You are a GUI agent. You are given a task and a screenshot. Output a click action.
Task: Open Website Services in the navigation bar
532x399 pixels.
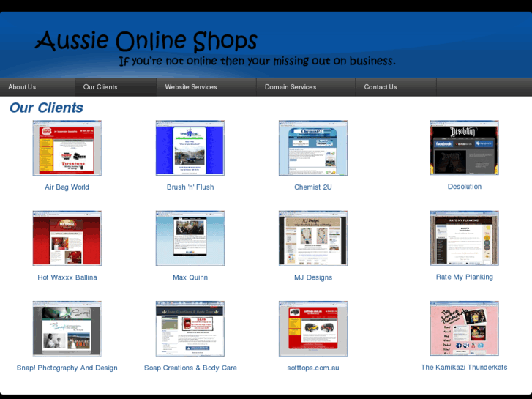(x=206, y=87)
